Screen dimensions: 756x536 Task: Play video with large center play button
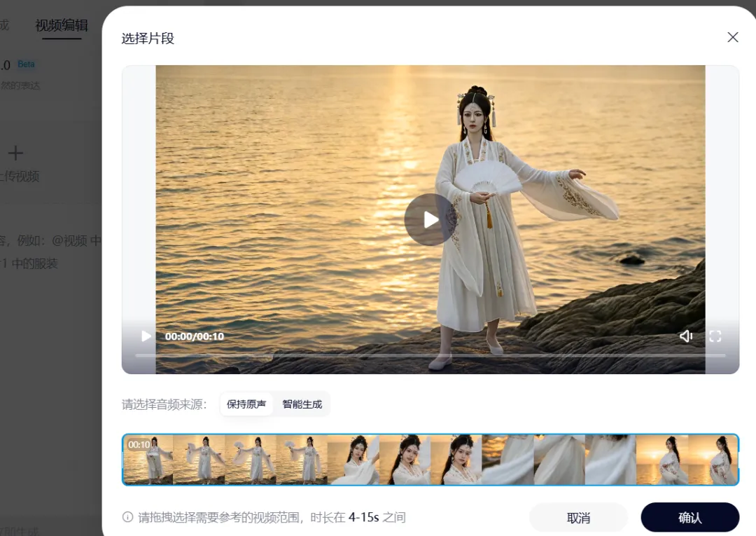point(430,219)
